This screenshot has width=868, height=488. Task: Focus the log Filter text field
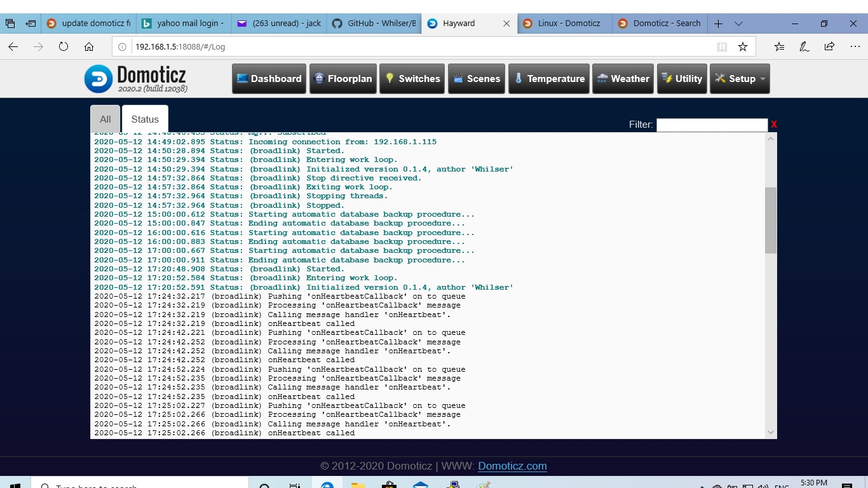coord(712,125)
